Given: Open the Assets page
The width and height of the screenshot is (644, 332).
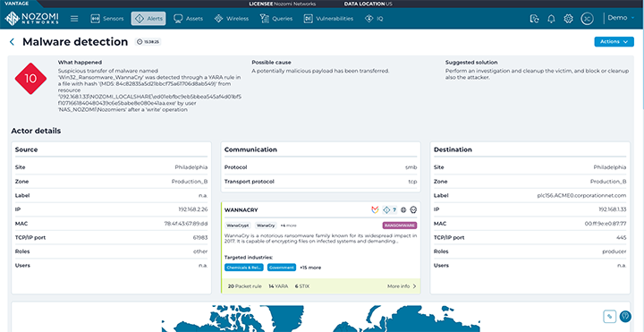Looking at the screenshot, I should [x=188, y=19].
